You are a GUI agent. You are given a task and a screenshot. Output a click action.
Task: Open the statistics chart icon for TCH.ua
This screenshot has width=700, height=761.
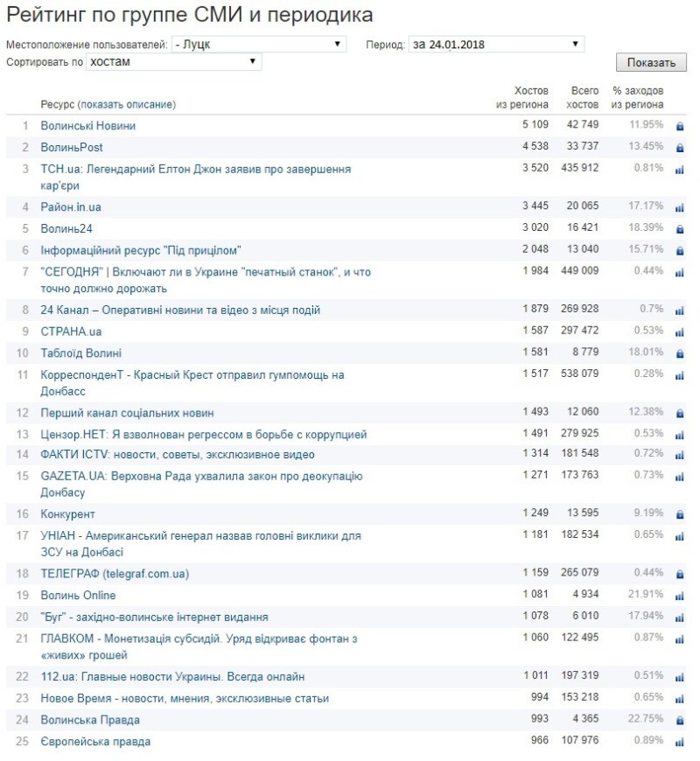[x=679, y=170]
